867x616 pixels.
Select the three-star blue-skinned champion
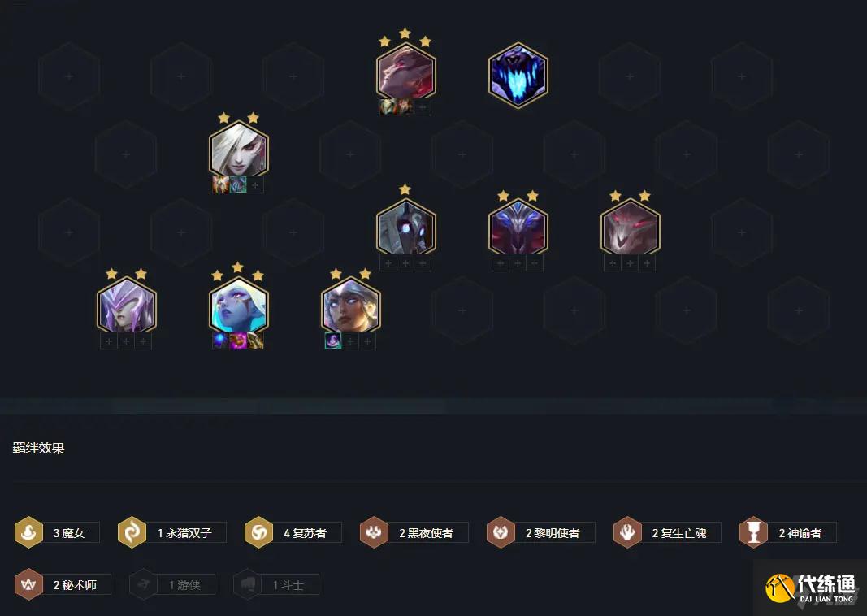pyautogui.click(x=239, y=306)
